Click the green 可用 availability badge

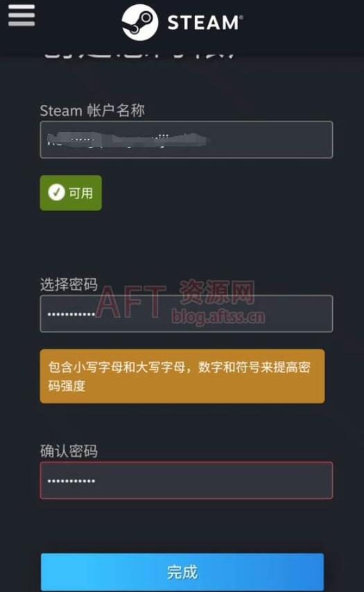point(71,192)
